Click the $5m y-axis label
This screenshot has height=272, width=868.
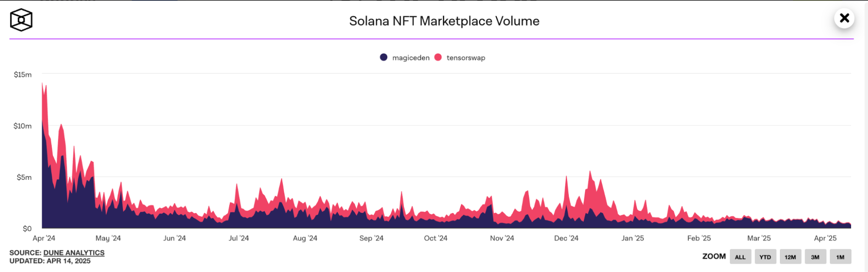[24, 177]
